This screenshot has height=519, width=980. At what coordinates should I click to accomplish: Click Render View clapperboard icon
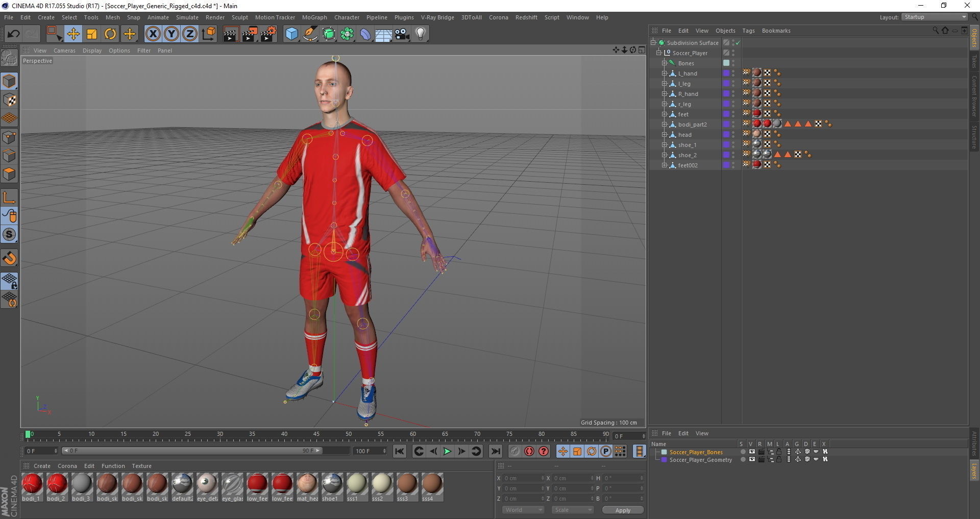(231, 34)
